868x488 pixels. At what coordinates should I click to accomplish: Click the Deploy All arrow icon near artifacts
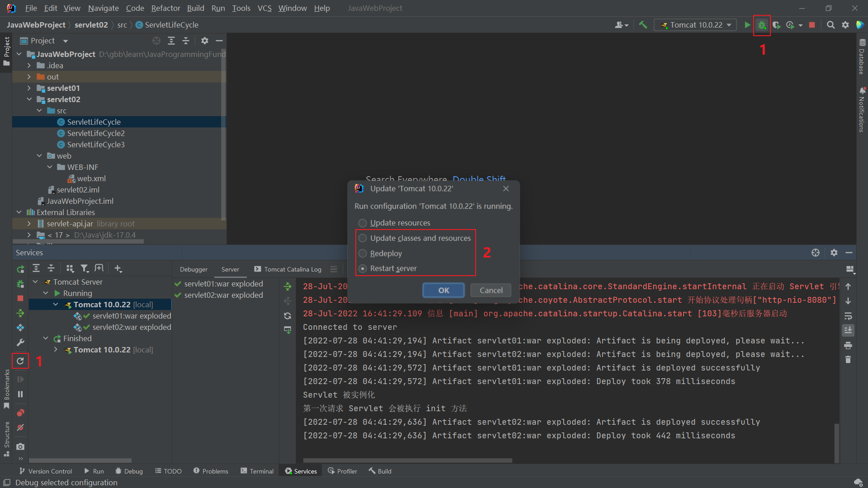(288, 286)
